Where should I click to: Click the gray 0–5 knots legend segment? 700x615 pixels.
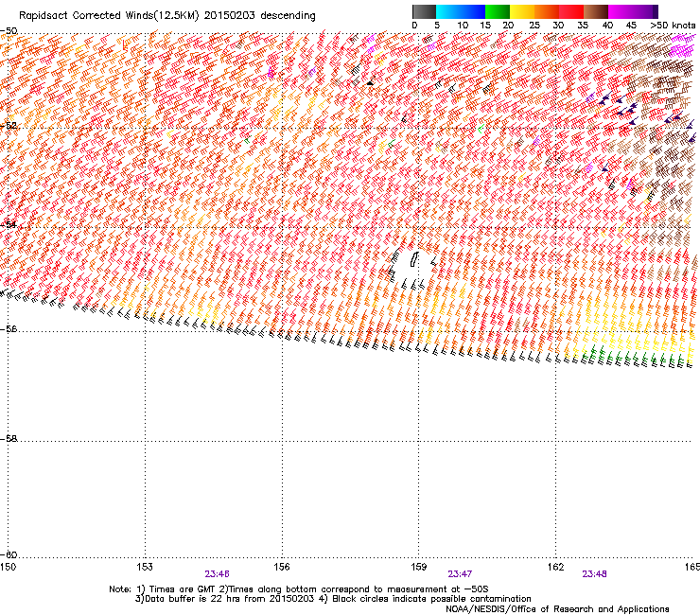[424, 11]
